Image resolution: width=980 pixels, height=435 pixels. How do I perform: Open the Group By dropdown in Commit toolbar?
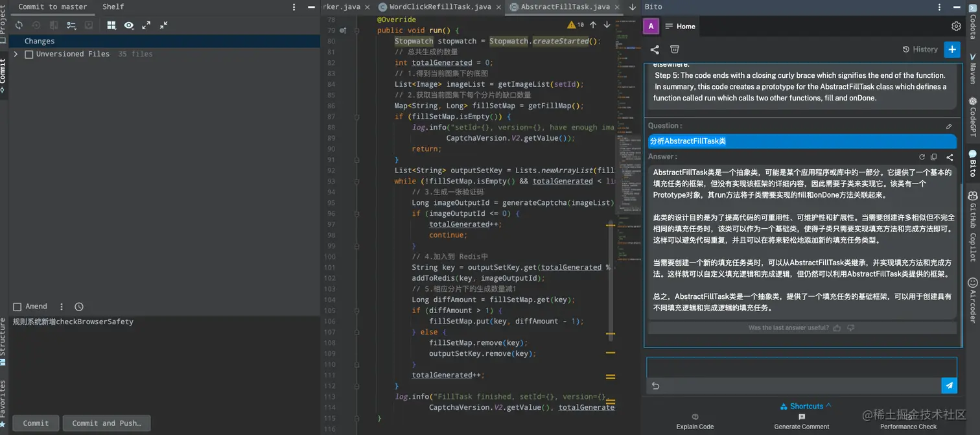point(111,25)
